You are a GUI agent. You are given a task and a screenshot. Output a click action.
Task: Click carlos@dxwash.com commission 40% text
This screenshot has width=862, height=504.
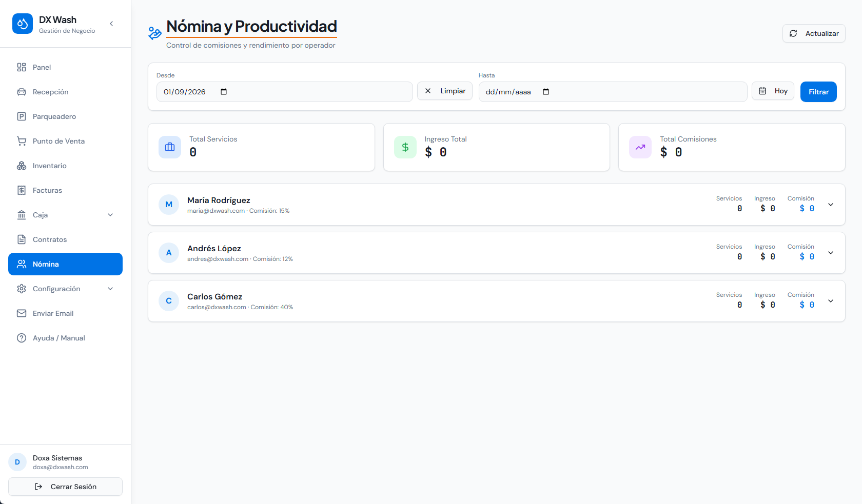click(x=240, y=307)
